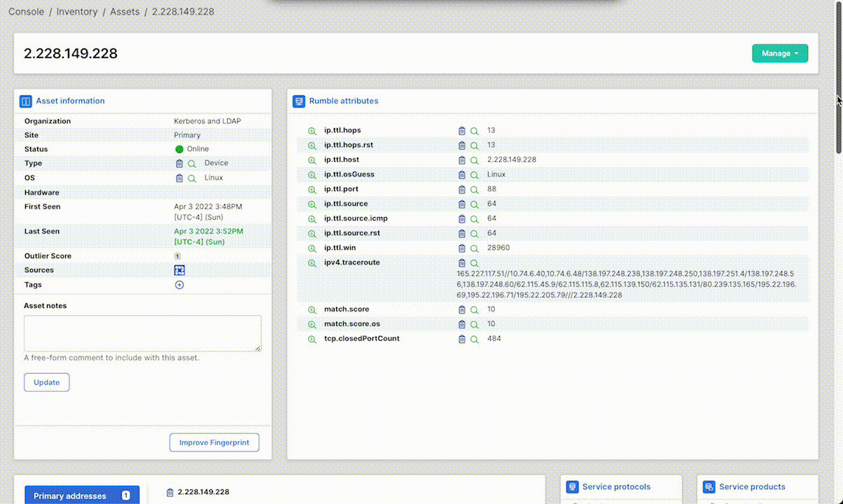Image resolution: width=843 pixels, height=504 pixels.
Task: Copy the tcp.closedPortCount value
Action: tap(461, 339)
